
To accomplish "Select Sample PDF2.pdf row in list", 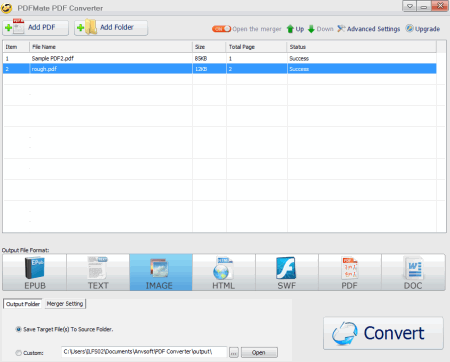I will point(220,58).
